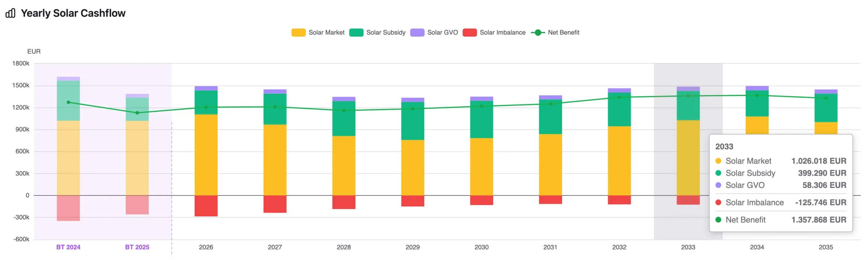Toggle the Net Benefit legend line marker
The width and height of the screenshot is (868, 260).
pos(538,33)
